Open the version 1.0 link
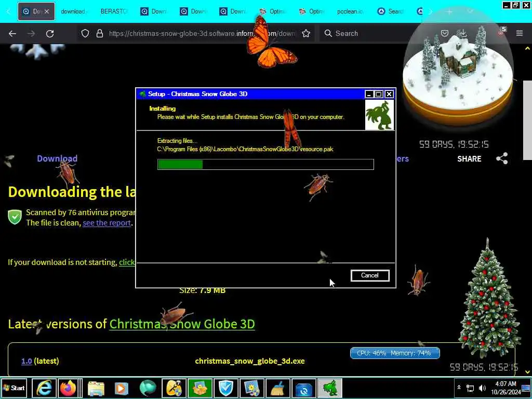This screenshot has height=399, width=532. (x=26, y=361)
